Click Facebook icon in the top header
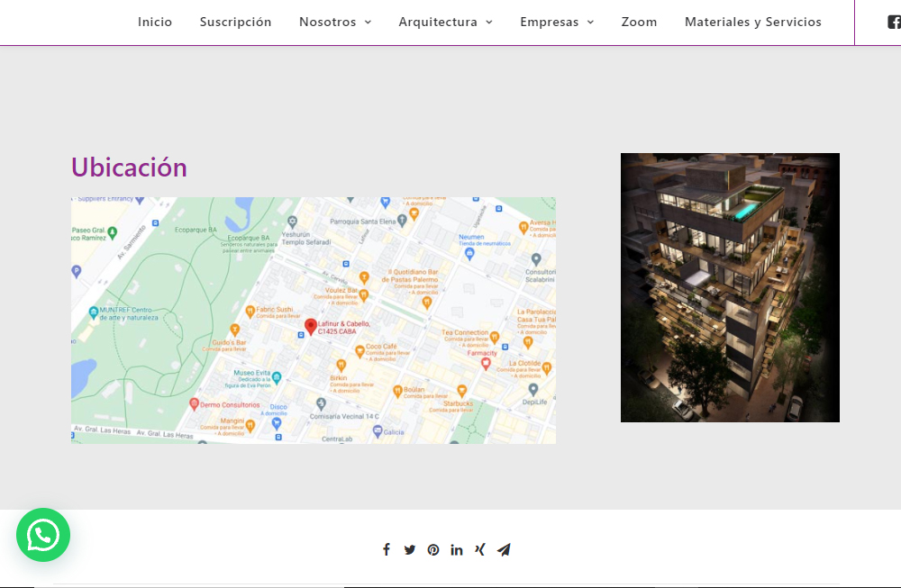This screenshot has height=588, width=901. coord(893,22)
